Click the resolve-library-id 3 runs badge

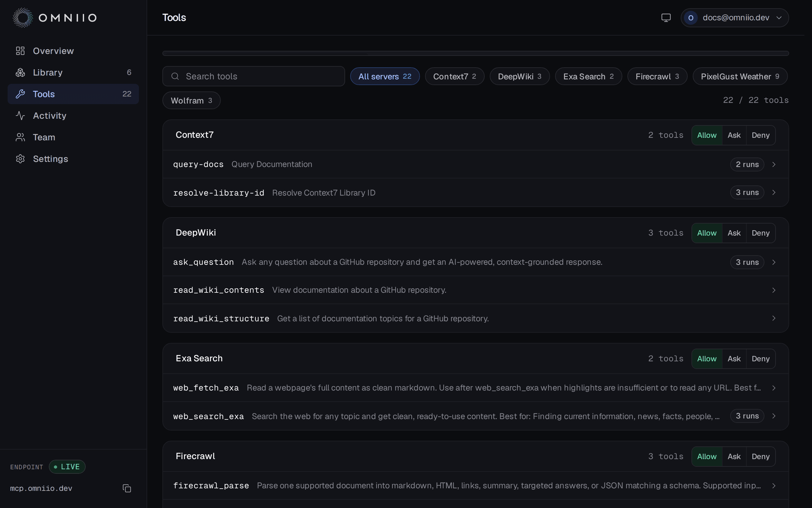click(747, 192)
